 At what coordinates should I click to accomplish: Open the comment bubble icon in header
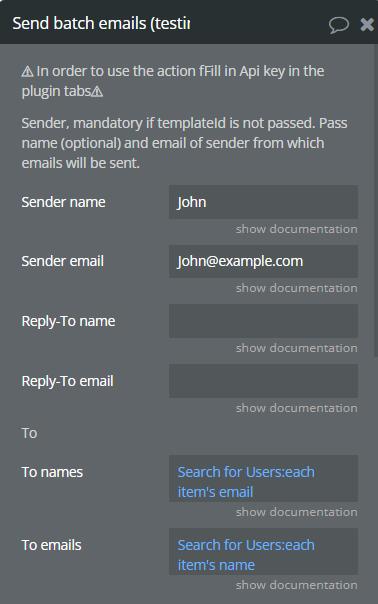point(339,25)
